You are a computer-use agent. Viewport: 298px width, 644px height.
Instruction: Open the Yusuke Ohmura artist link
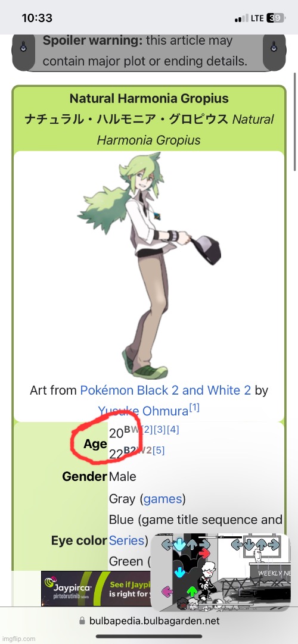(x=143, y=411)
